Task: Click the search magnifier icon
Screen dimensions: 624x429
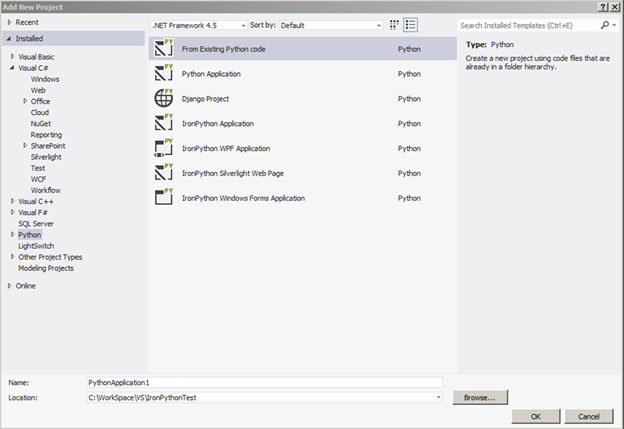Action: [x=604, y=25]
